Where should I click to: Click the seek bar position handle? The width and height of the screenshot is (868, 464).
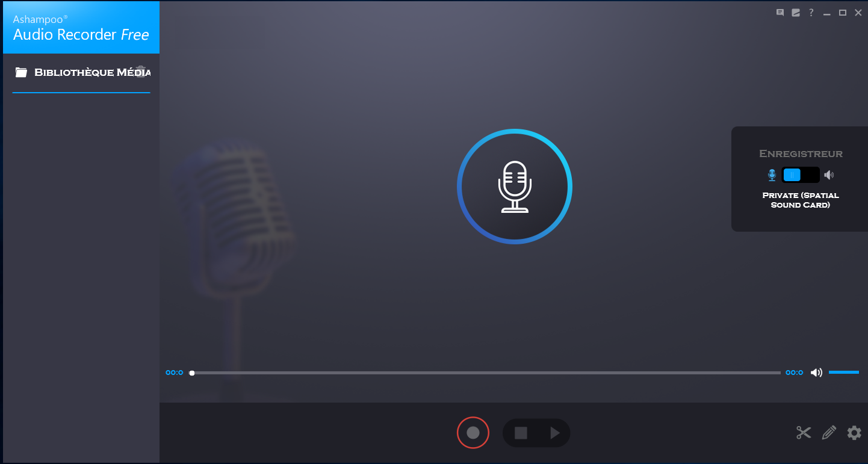(192, 373)
